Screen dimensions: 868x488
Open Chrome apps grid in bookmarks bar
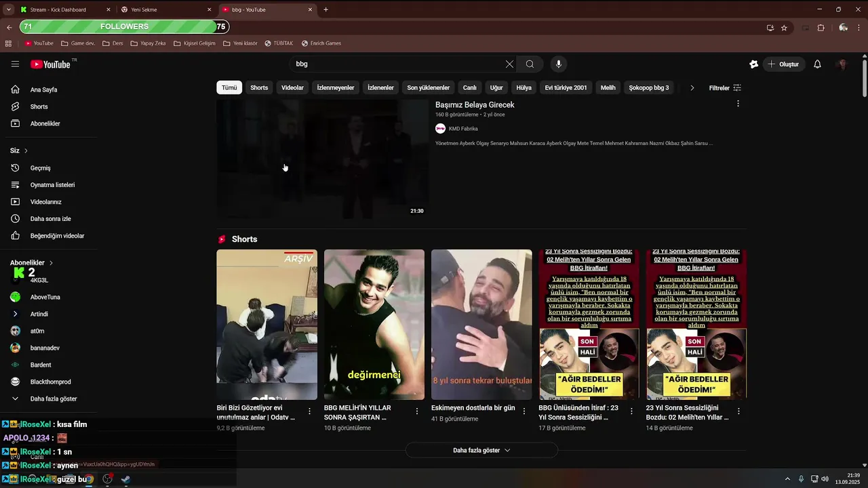coord(8,43)
